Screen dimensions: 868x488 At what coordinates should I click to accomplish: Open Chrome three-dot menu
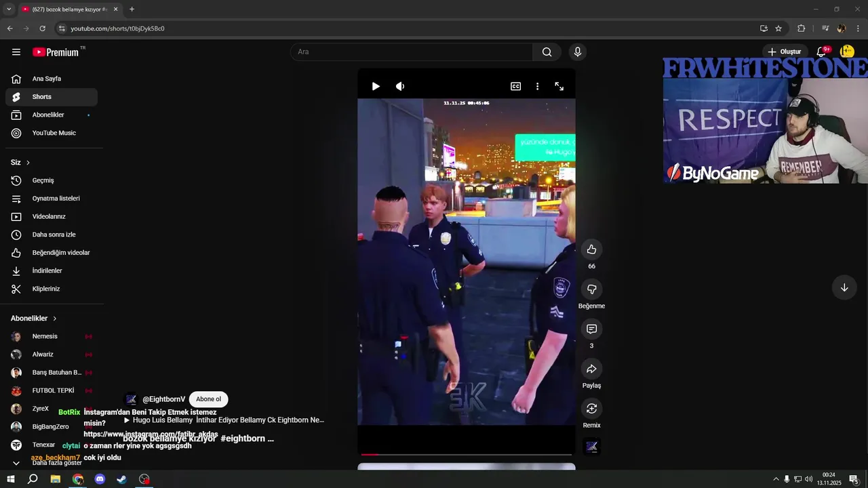point(859,28)
